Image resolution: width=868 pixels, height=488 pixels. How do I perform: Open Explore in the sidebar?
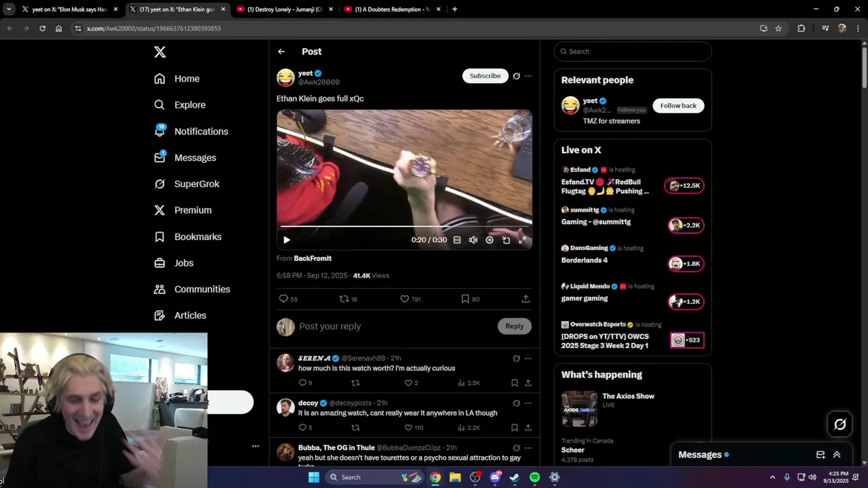[180, 105]
